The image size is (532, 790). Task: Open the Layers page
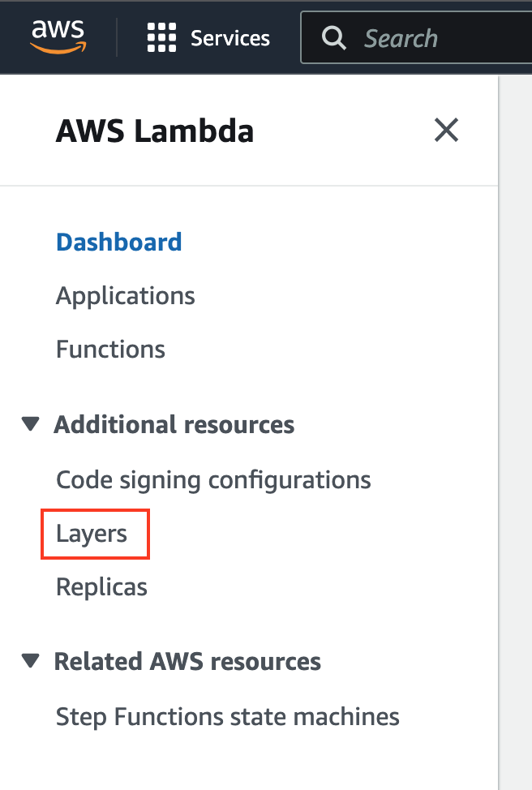(92, 534)
